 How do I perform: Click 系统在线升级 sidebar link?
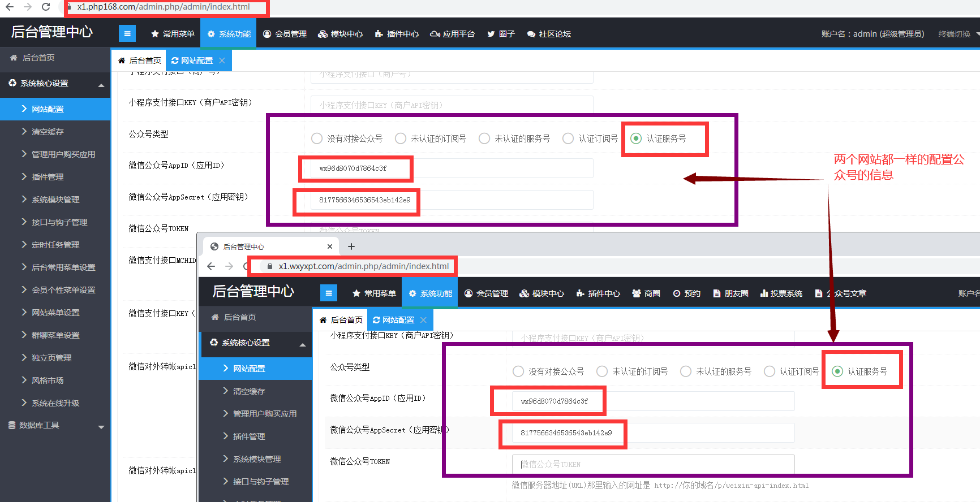pos(55,403)
